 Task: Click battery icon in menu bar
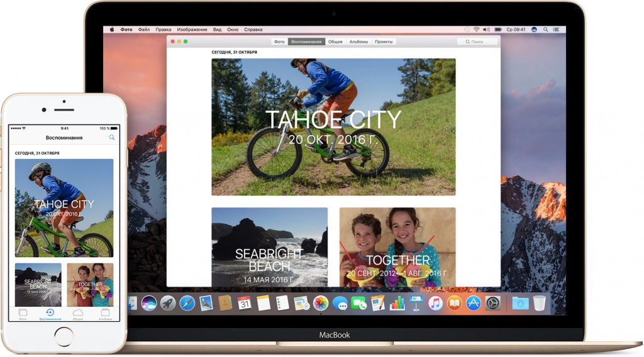coord(498,30)
